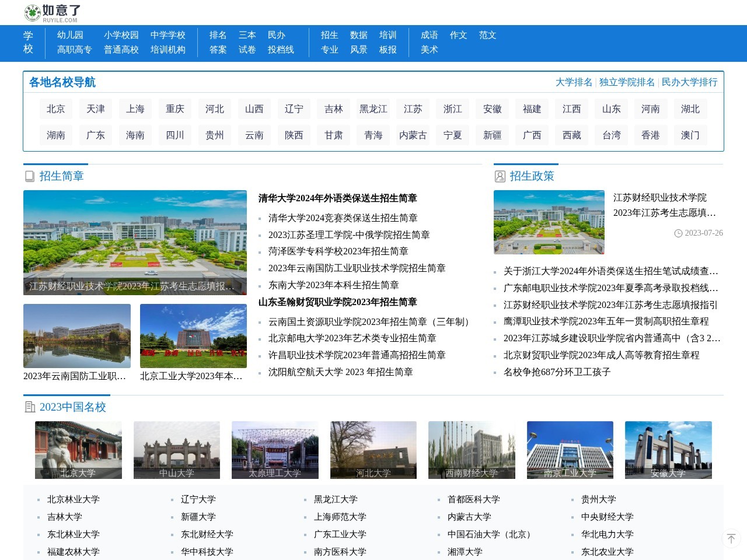Click the 2023中国名校 building icon
This screenshot has width=747, height=560.
point(30,407)
